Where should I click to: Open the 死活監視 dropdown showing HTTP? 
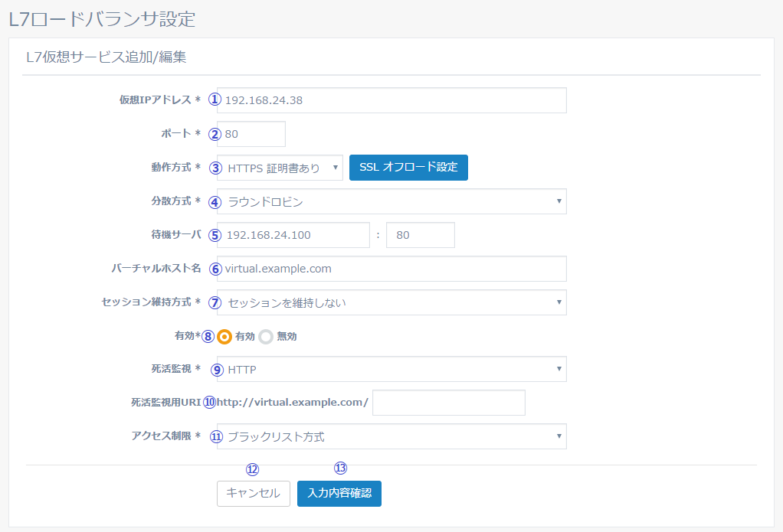pos(391,369)
